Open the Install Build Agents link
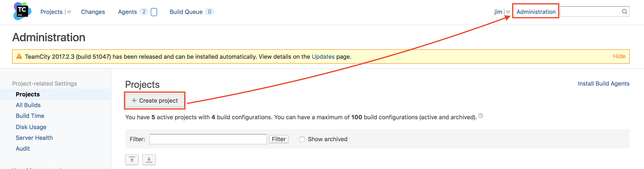644x169 pixels. click(604, 84)
